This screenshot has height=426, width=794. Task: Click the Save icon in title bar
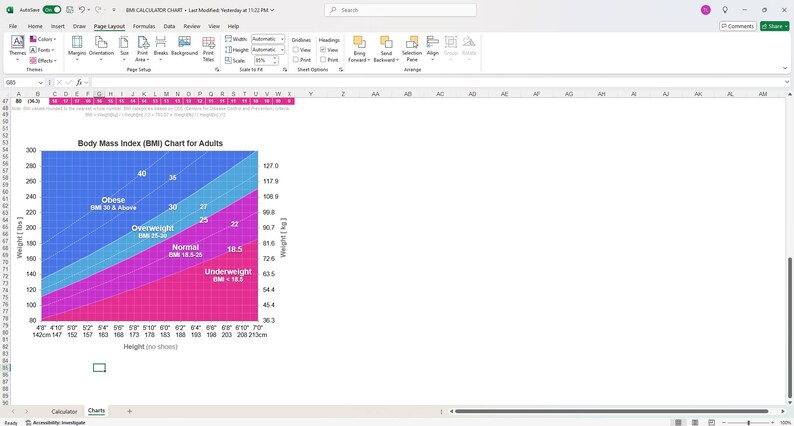(x=69, y=10)
